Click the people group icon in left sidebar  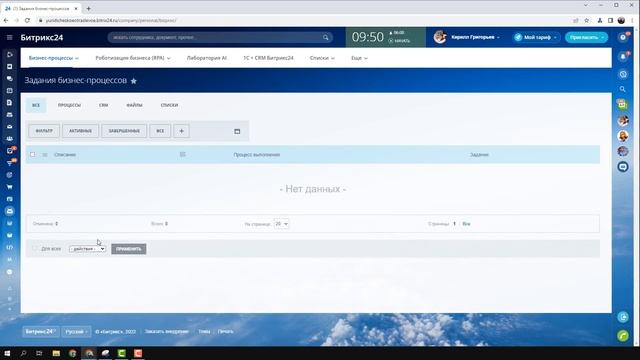point(9,139)
